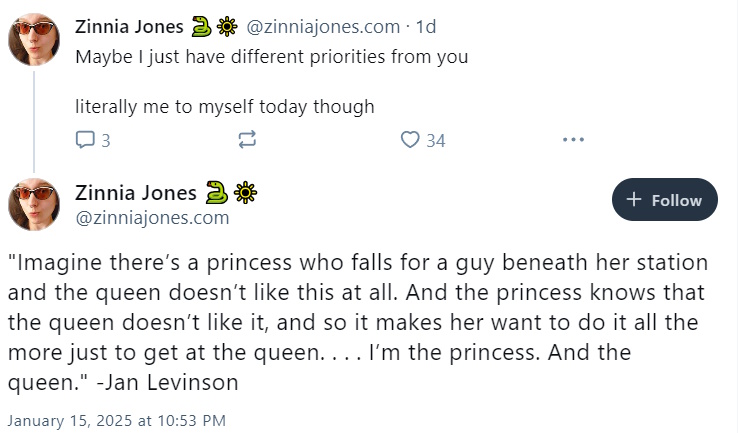The image size is (738, 433).
Task: Click the Jan Levinson quote text
Action: (358, 322)
